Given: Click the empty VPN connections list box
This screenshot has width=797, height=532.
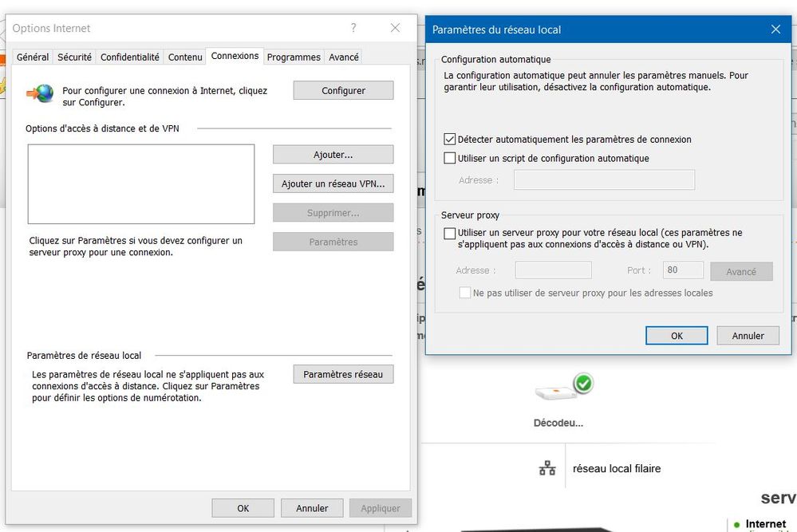Looking at the screenshot, I should (140, 184).
